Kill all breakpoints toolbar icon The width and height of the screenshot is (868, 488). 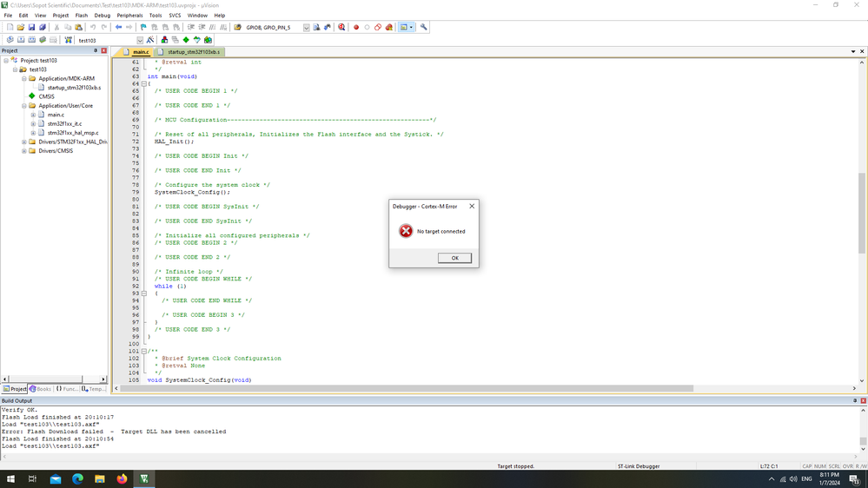coord(389,27)
